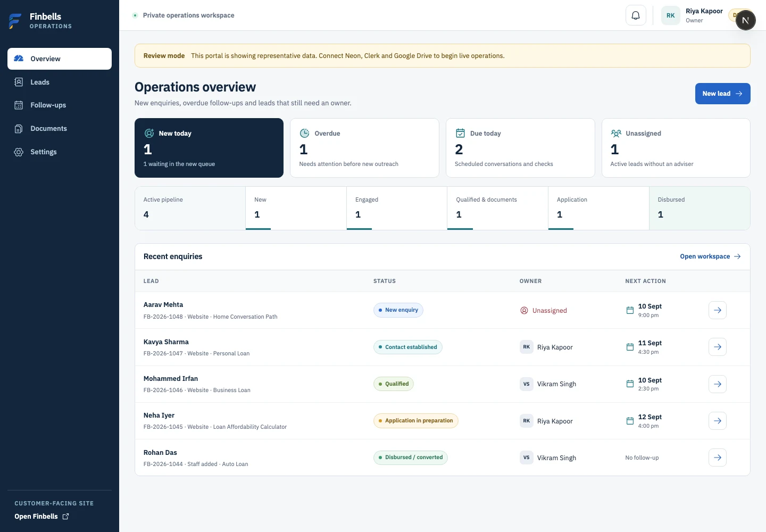The width and height of the screenshot is (766, 532).
Task: Open row arrow for Kavya Sharma
Action: tap(718, 347)
